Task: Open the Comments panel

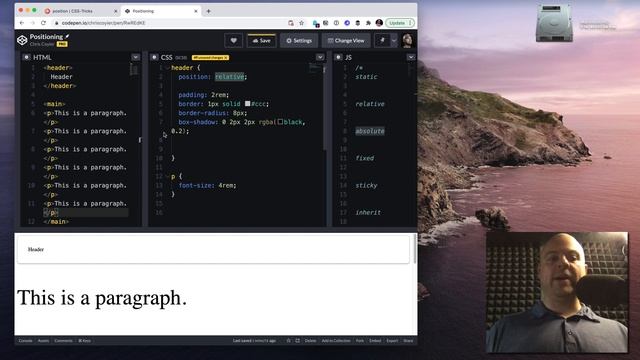Action: pos(63,340)
